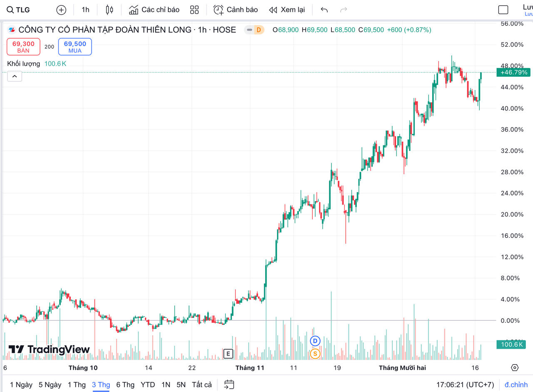
Task: Open chart settings hexagon icon on the time axis
Action: [x=515, y=367]
